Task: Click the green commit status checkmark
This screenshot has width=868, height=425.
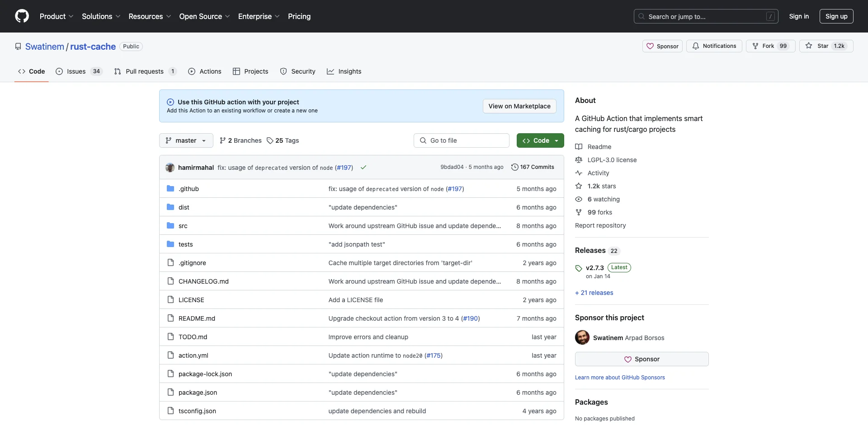Action: 363,168
